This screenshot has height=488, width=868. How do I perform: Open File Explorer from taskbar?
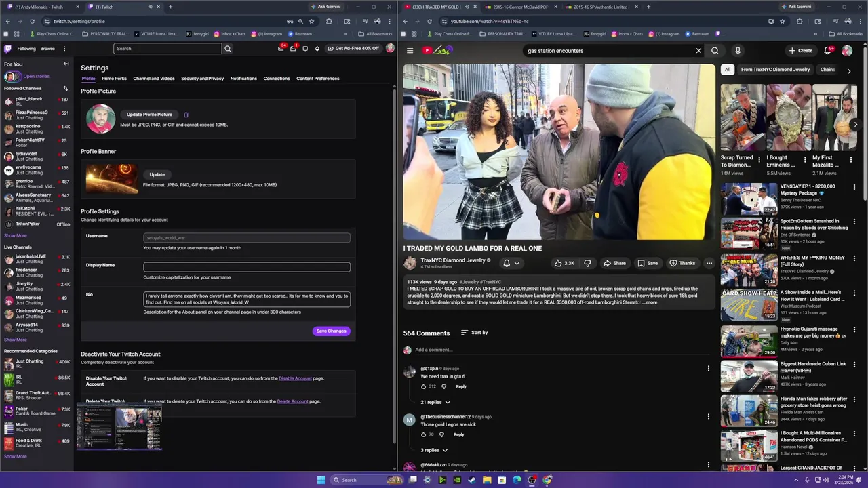(x=487, y=480)
